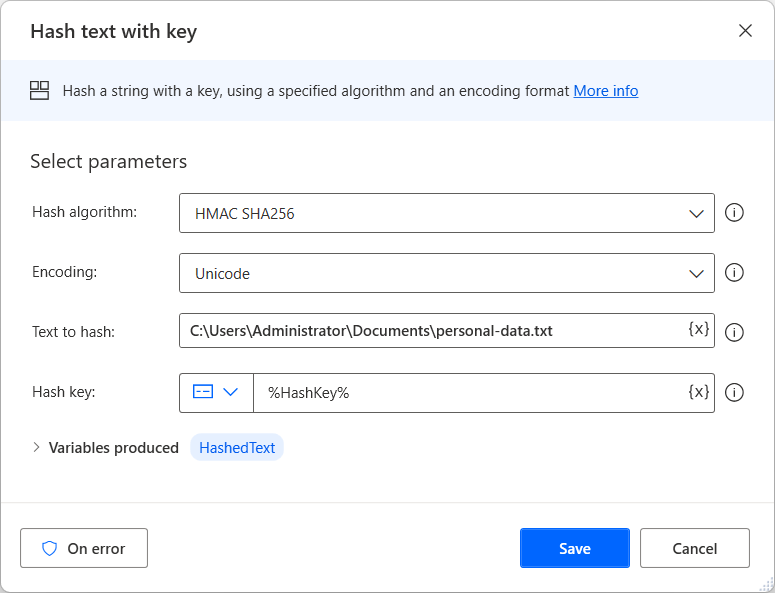Click info icon next to Encoding
775x593 pixels.
pyautogui.click(x=734, y=273)
